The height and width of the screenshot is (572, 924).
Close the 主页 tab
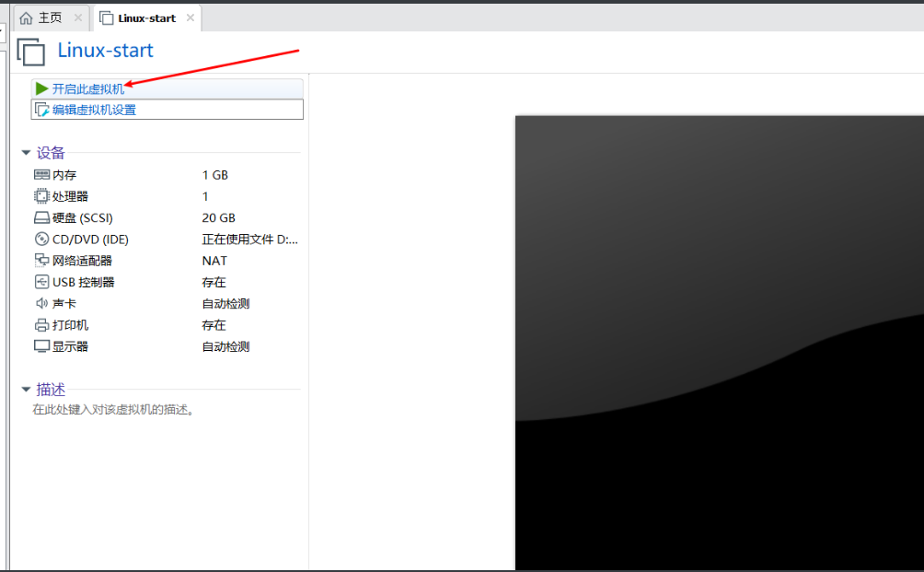coord(78,18)
